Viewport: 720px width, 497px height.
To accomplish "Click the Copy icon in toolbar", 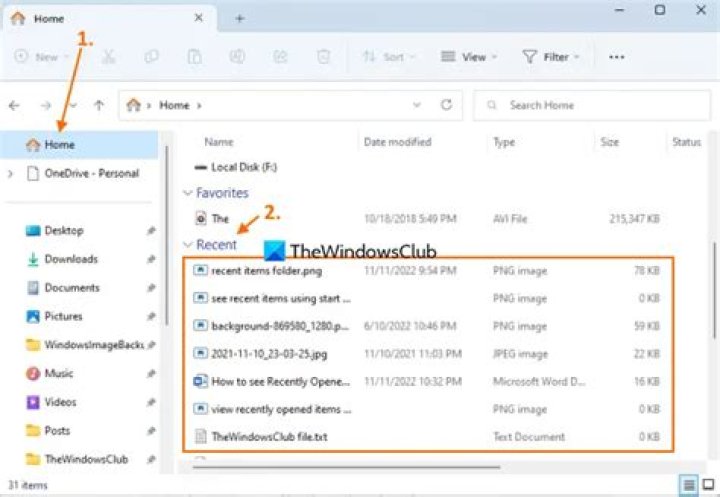I will (152, 56).
